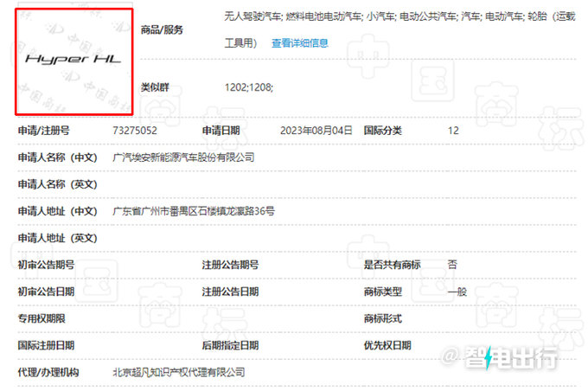Click applicant name 广汽埃安新能源汽车股份有限公司

183,157
